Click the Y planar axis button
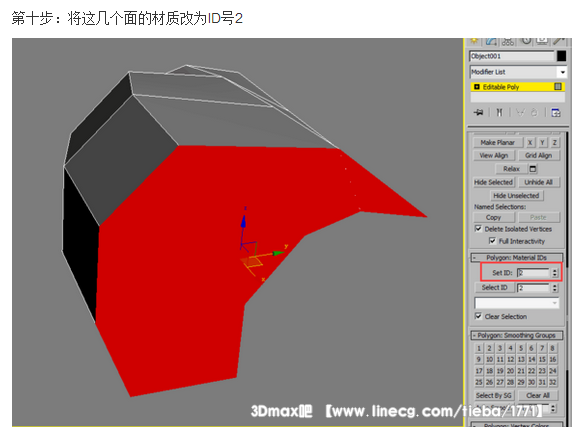 542,142
